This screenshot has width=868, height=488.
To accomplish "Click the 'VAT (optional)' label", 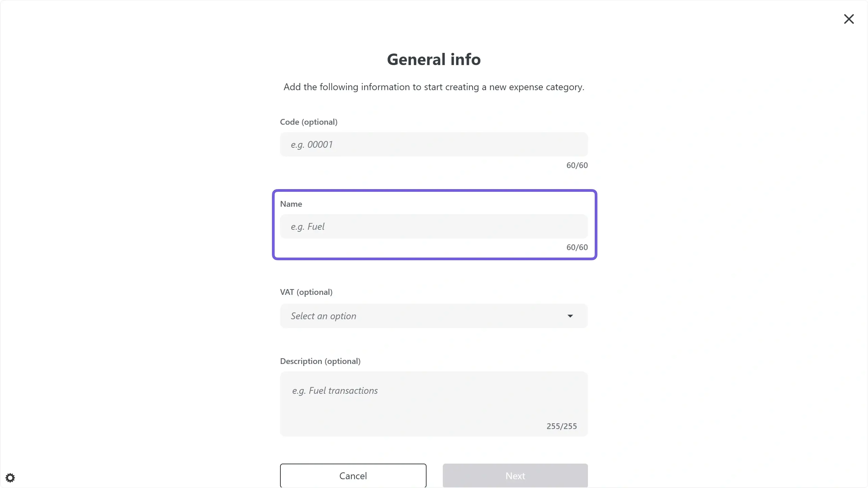I will 306,292.
